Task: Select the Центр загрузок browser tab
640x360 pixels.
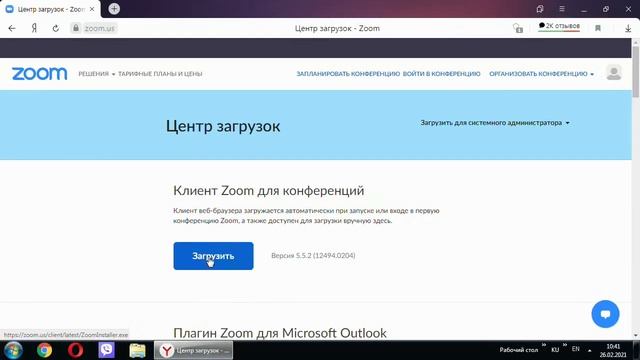Action: [50, 9]
